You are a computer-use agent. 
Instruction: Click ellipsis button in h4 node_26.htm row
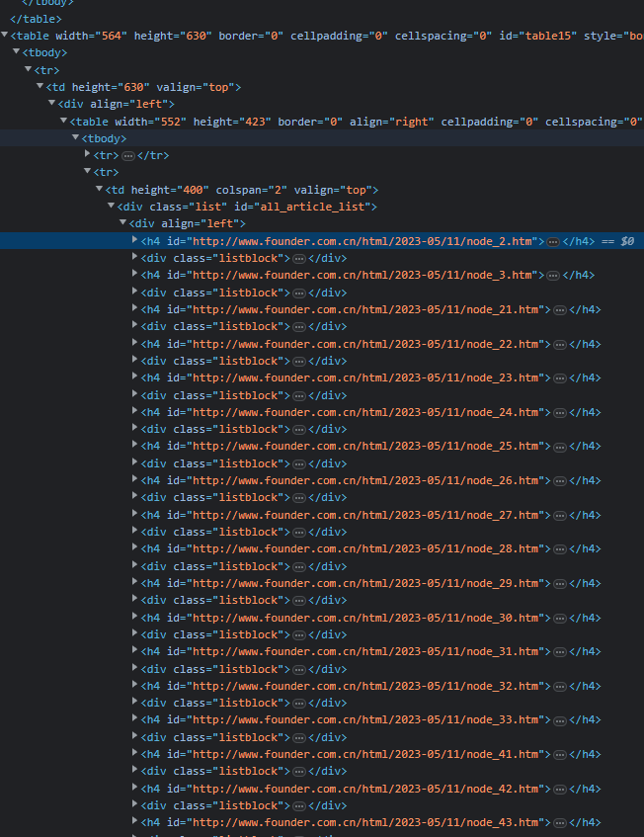[x=560, y=481]
